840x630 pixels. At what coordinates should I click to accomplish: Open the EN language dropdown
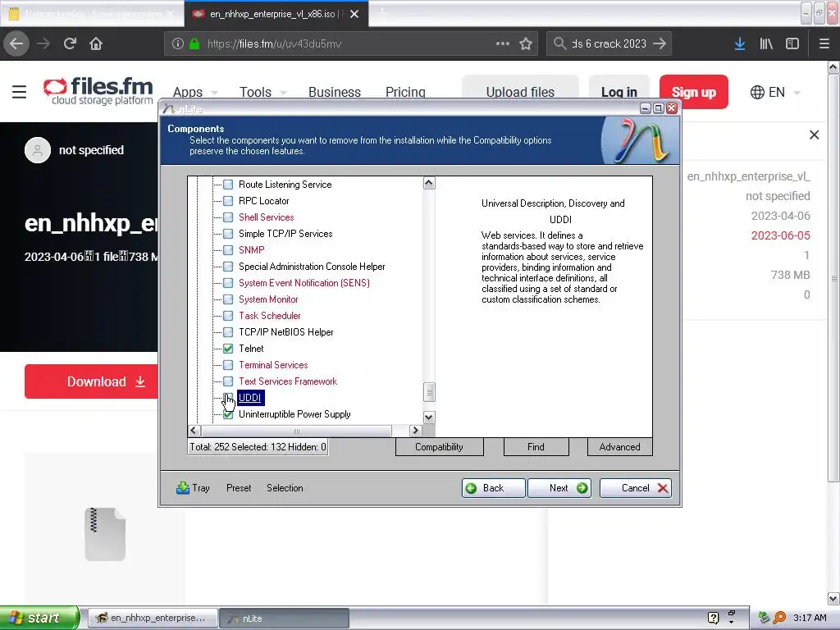click(775, 92)
